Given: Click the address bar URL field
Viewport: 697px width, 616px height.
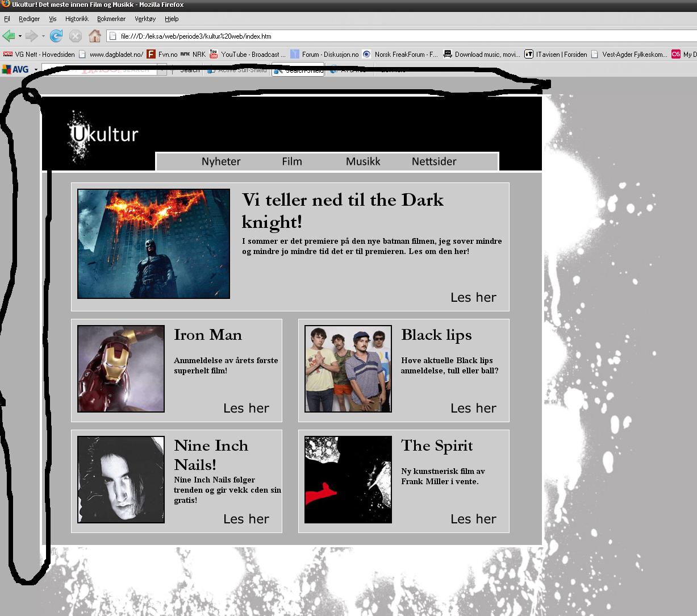Looking at the screenshot, I should pyautogui.click(x=401, y=36).
